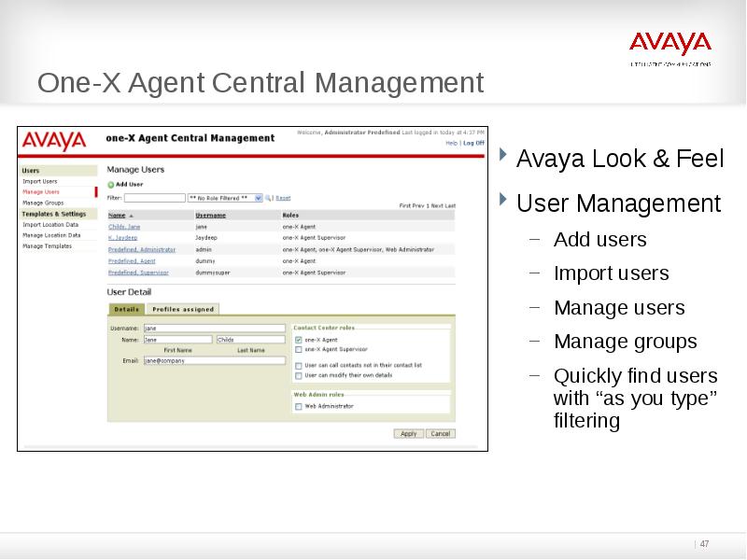Click the Avaya logo in the web app header

click(x=54, y=141)
